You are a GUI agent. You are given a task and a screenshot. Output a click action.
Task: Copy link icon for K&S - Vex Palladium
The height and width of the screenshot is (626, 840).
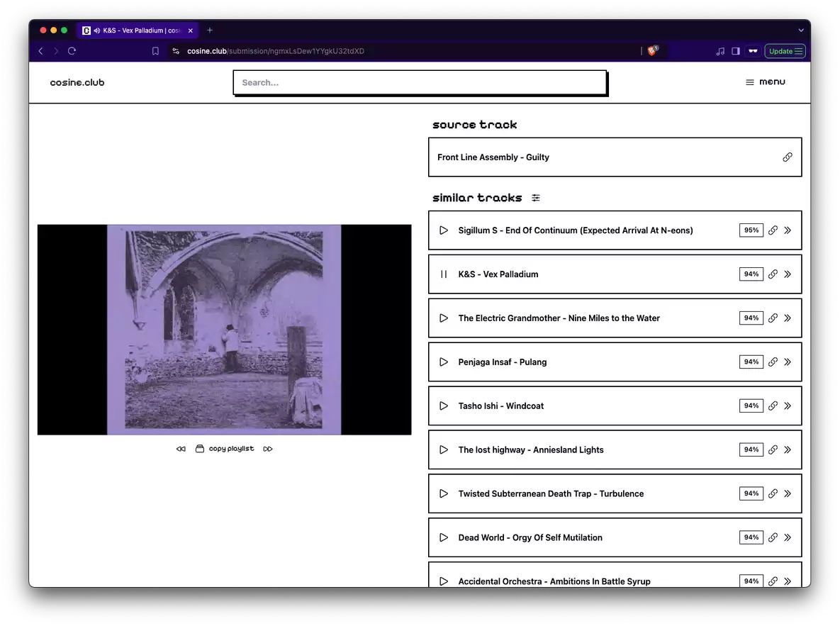[x=773, y=274]
